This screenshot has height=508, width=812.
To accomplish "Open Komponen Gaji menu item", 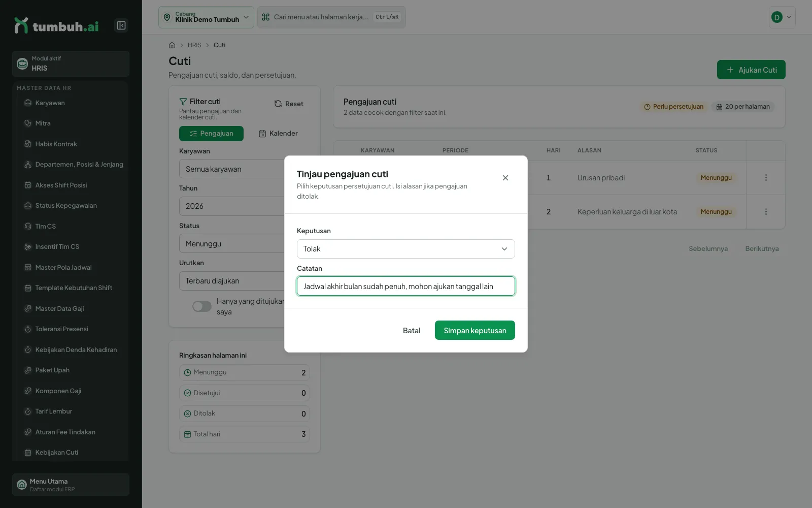I will click(73, 391).
